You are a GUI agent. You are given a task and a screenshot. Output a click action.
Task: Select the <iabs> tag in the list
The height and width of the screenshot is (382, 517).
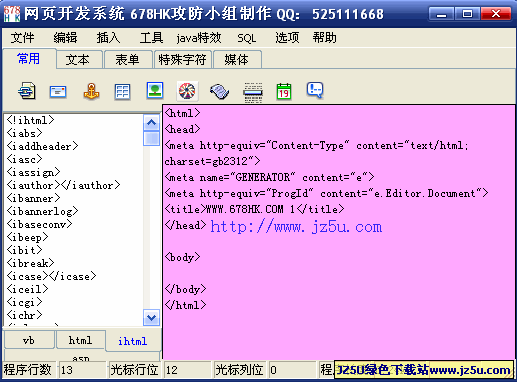point(24,133)
